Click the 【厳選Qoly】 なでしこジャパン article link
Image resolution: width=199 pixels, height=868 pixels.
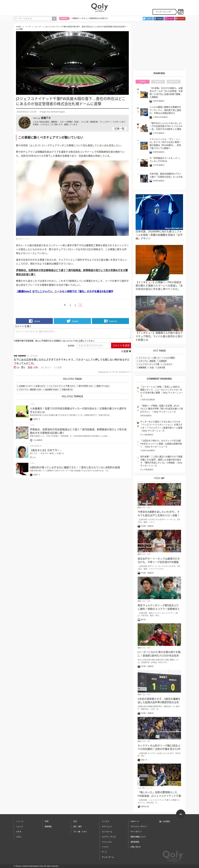click(65, 291)
